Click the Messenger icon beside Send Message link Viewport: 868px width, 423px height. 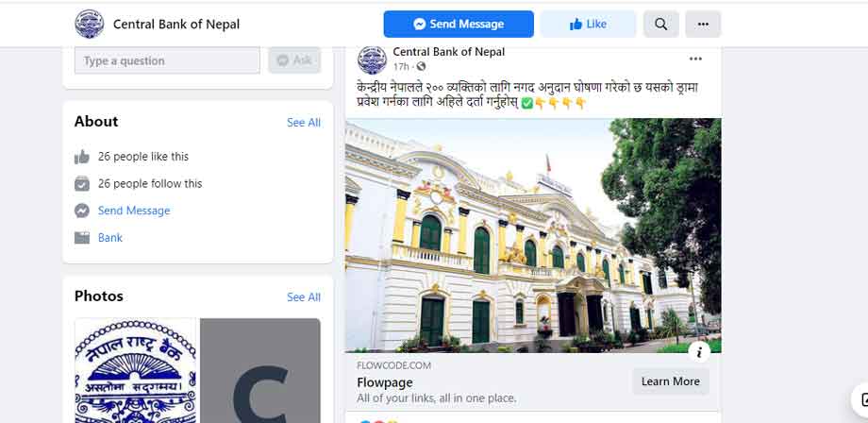tap(82, 211)
